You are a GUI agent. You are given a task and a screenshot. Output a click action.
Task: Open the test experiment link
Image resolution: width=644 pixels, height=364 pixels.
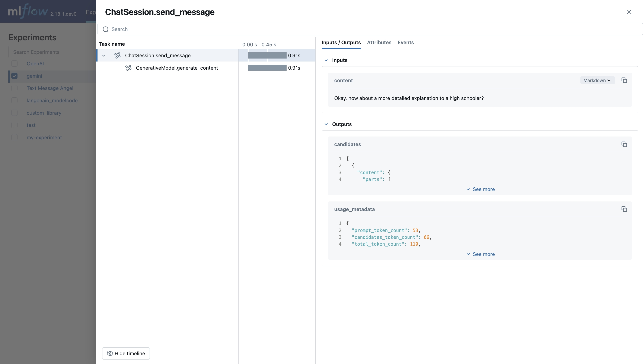coord(31,125)
